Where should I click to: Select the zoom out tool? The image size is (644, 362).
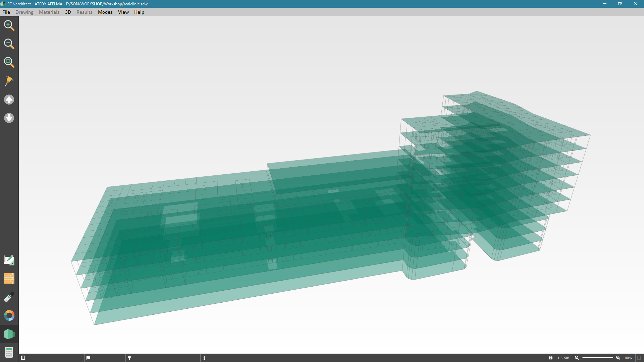coord(9,44)
